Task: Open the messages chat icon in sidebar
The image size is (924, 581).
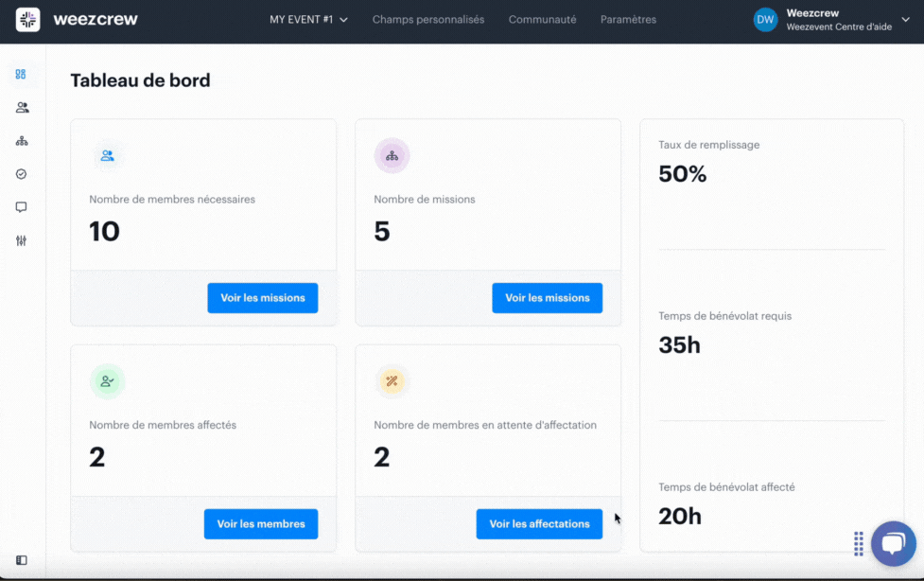Action: (21, 207)
